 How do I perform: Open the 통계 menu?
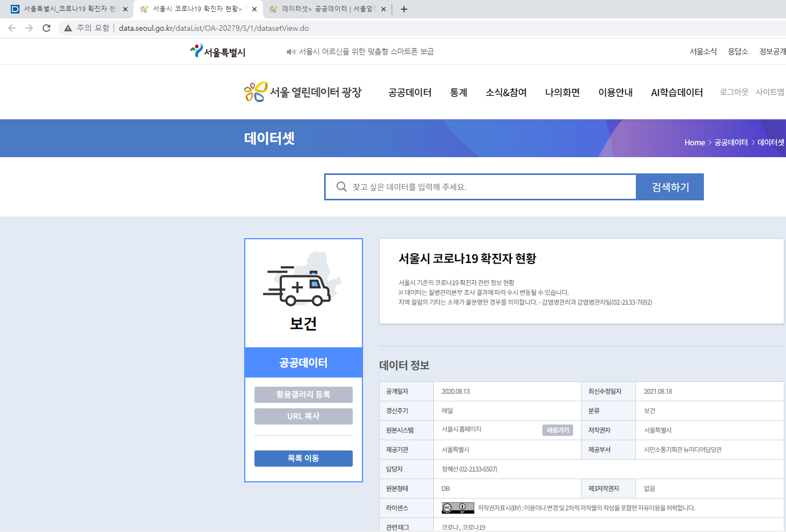pyautogui.click(x=459, y=92)
